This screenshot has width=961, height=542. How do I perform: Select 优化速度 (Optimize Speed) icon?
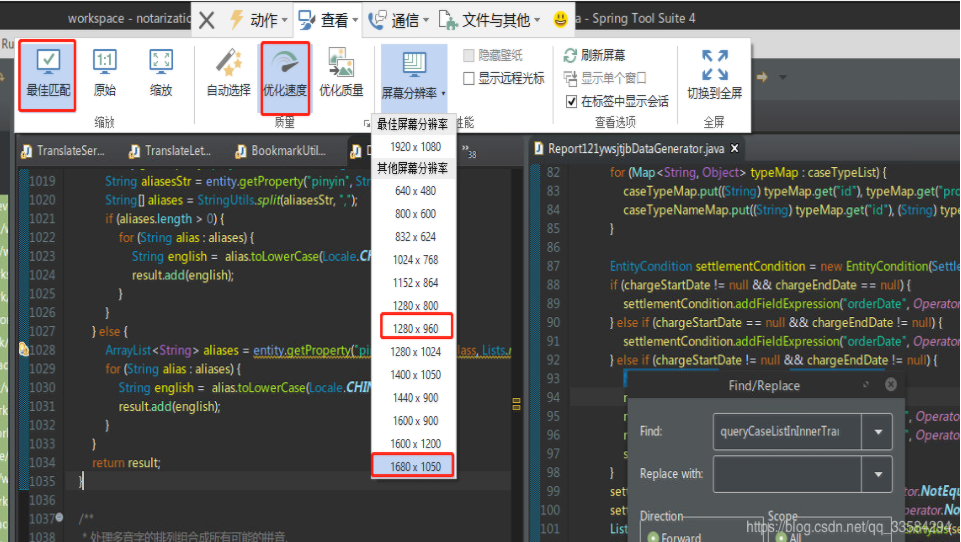point(285,71)
